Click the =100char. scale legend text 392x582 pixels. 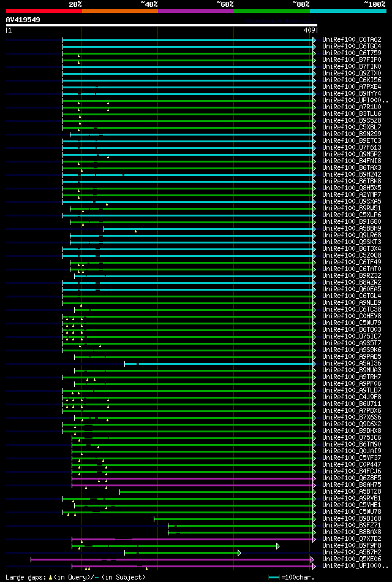[x=298, y=578]
